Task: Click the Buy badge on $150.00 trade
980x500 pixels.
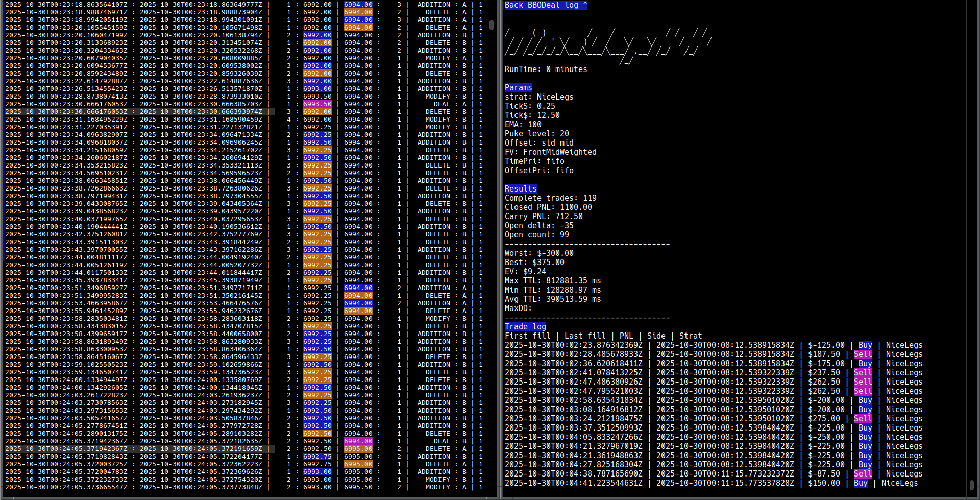Action: coord(860,483)
